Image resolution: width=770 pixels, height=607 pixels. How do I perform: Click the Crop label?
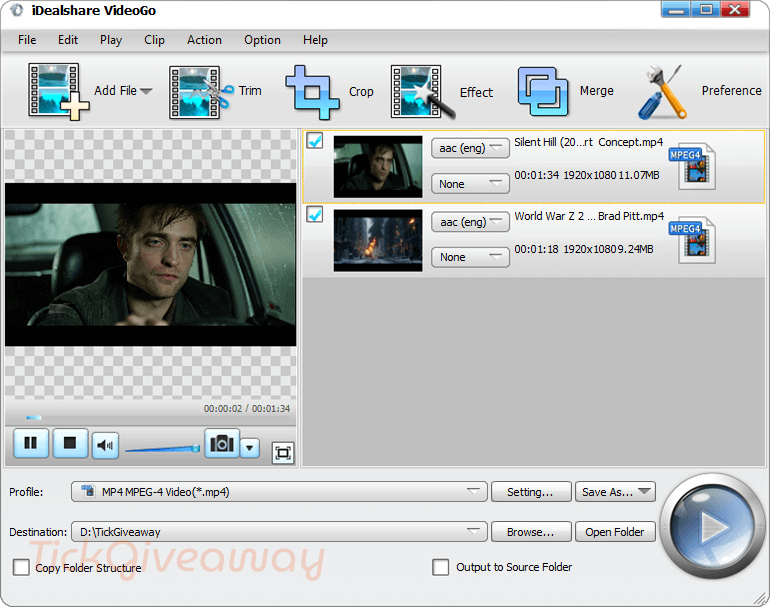pos(361,92)
